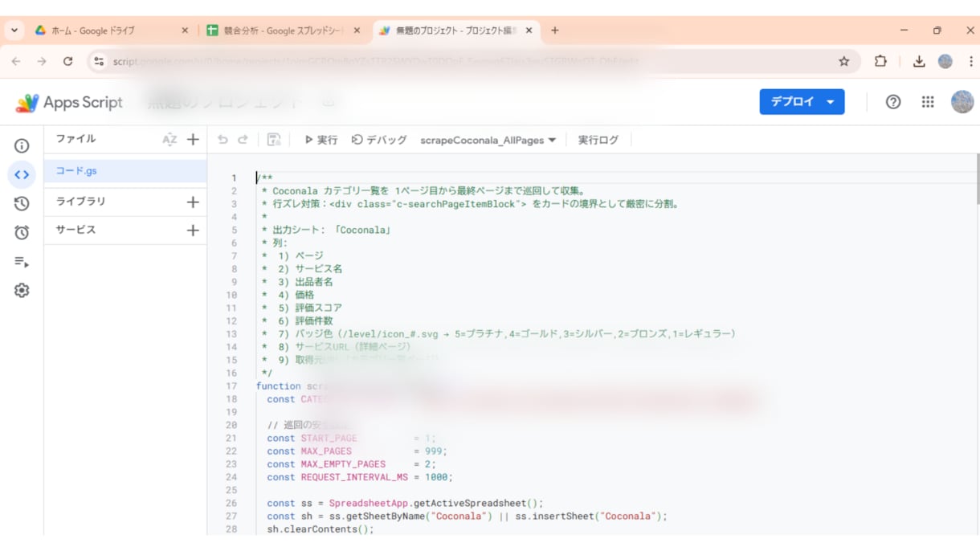Viewport: 980px width, 551px height.
Task: Open the Google apps grid icon
Action: 928,102
